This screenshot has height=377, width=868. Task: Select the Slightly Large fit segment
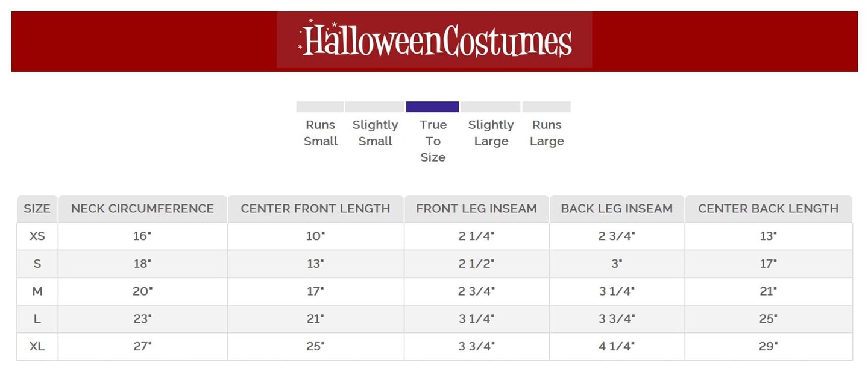(490, 107)
